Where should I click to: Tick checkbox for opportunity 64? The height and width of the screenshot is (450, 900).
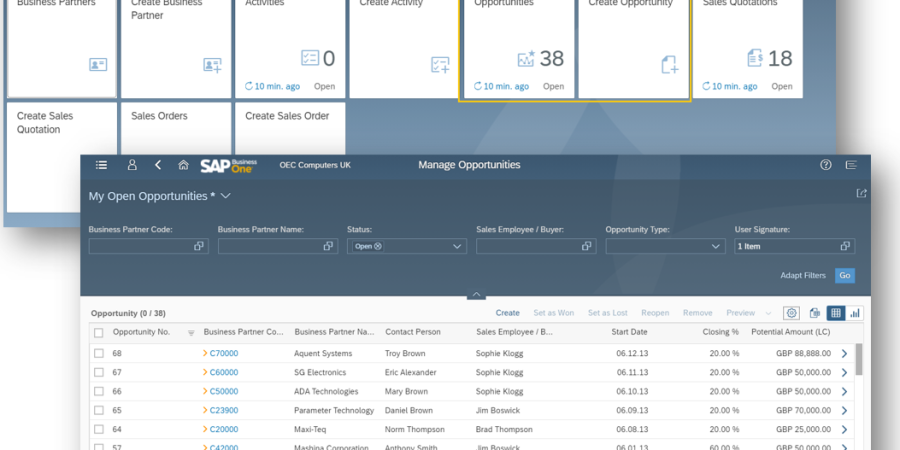pos(99,429)
